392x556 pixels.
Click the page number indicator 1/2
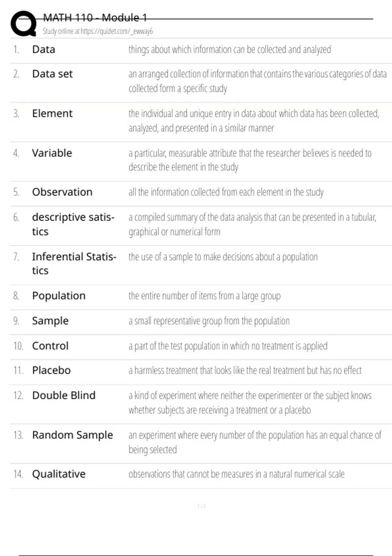[x=201, y=506]
